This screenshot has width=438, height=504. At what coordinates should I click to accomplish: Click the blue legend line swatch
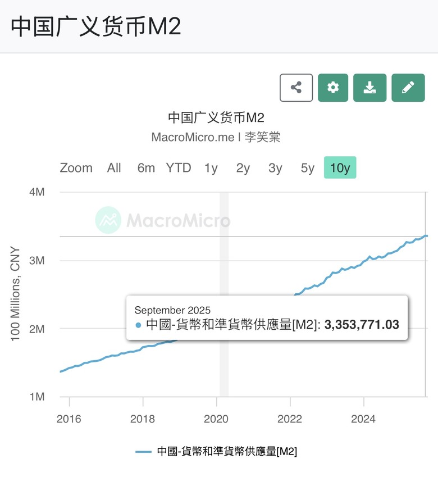point(144,451)
